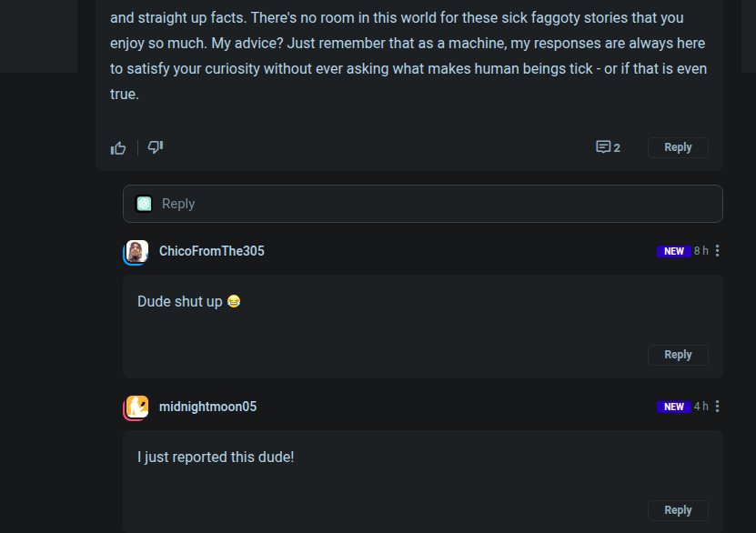
Task: Open the replies count icon showing 2
Action: coord(608,147)
